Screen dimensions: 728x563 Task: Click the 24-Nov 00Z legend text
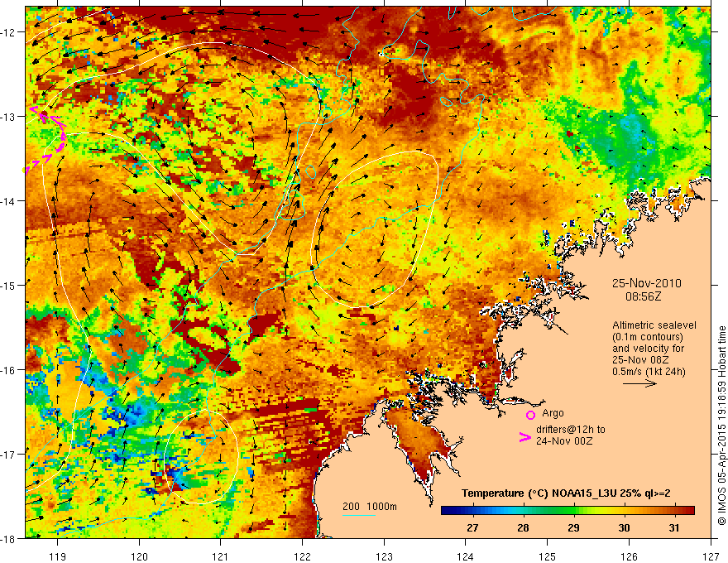click(x=564, y=440)
